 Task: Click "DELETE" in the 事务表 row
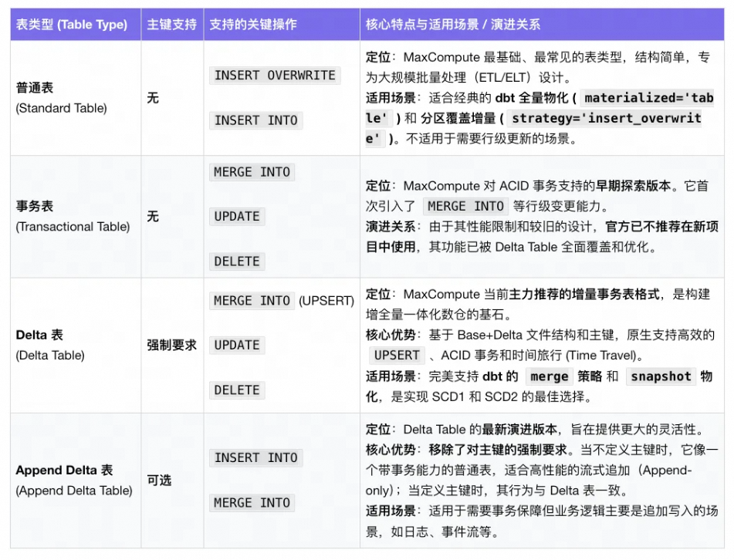click(237, 261)
